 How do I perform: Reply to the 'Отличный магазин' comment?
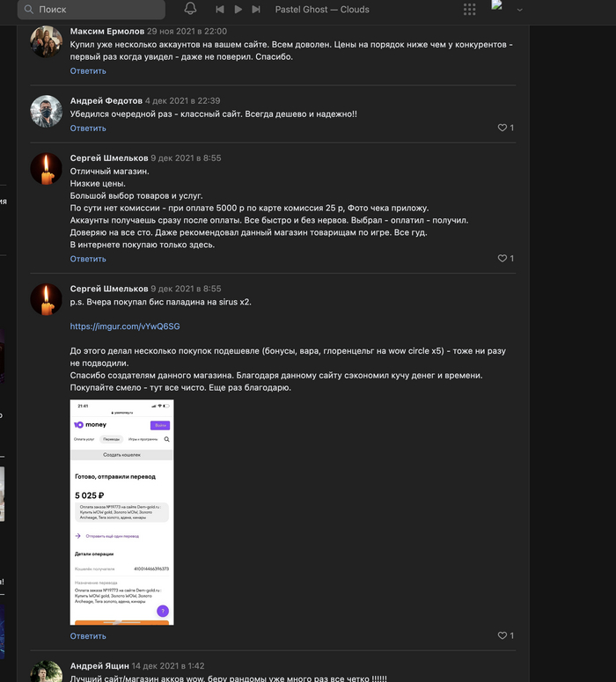point(88,259)
